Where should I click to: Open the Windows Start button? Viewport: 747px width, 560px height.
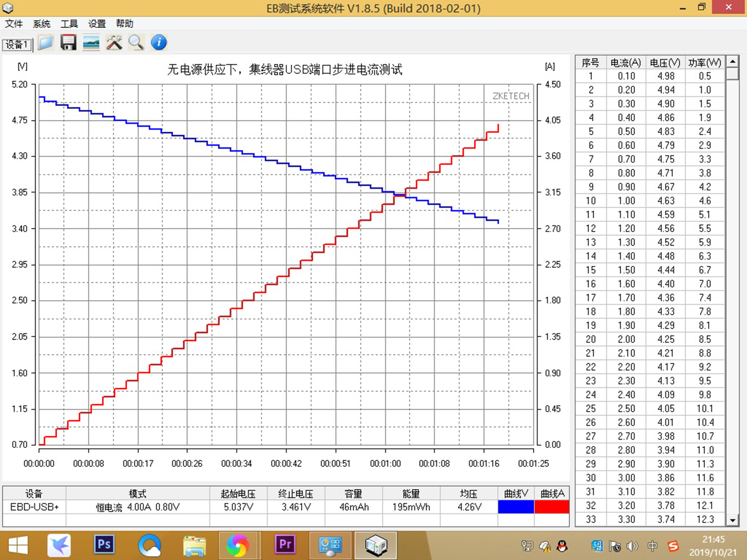(18, 545)
